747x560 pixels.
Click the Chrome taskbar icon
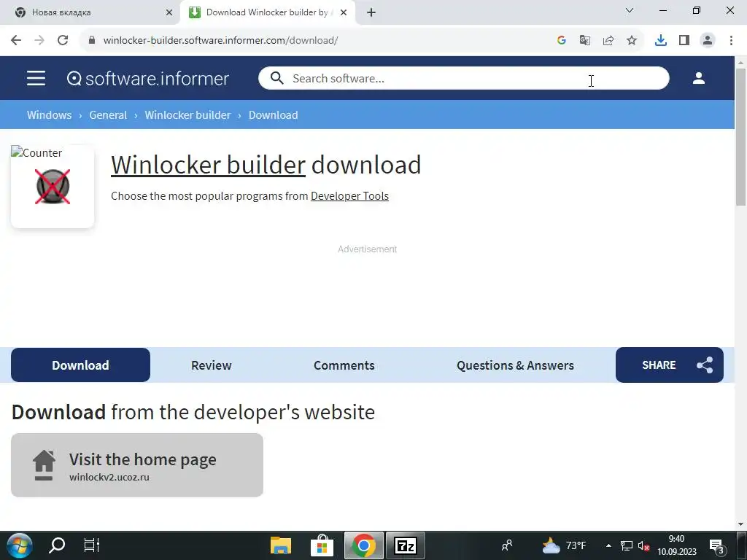coord(363,545)
